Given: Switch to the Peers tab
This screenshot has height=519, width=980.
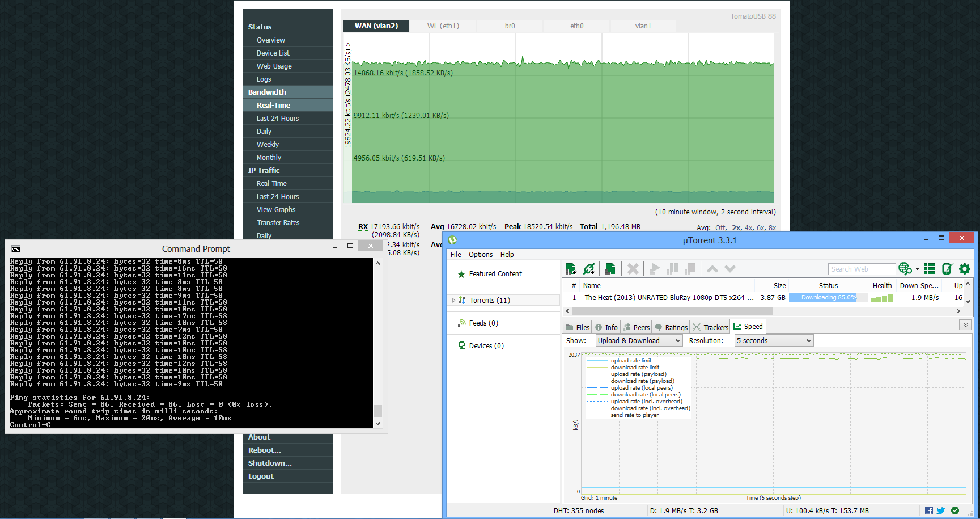Looking at the screenshot, I should click(x=637, y=327).
